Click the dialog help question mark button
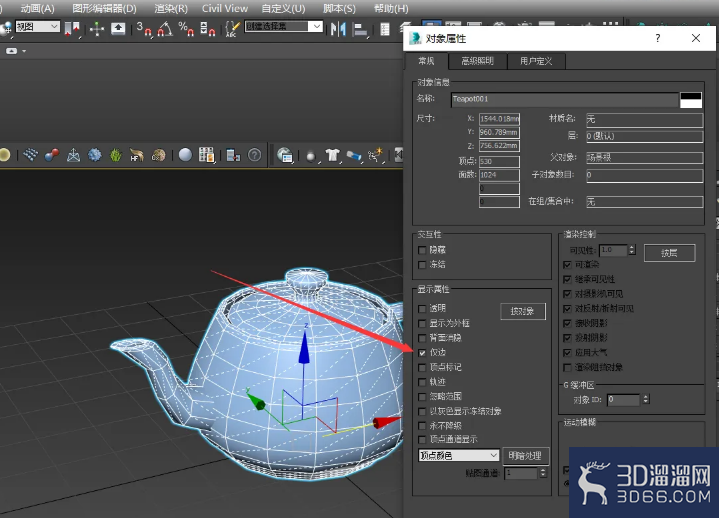Image resolution: width=719 pixels, height=518 pixels. click(x=658, y=38)
